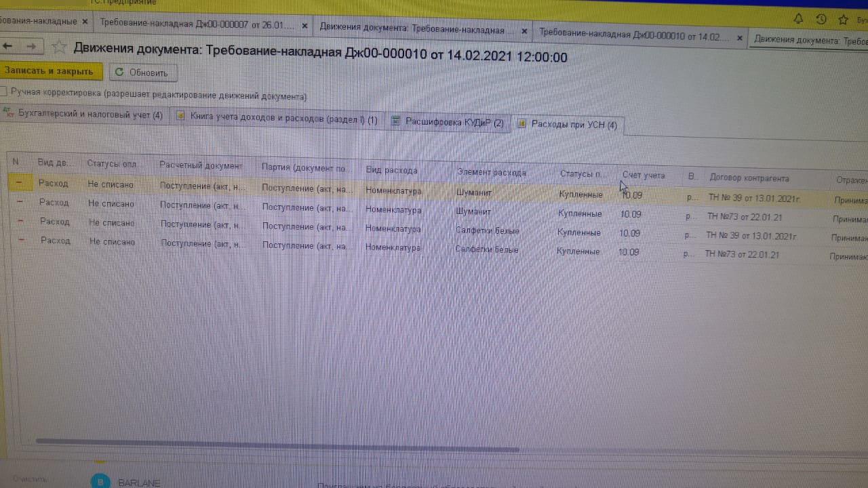The height and width of the screenshot is (488, 868).
Task: Click the Элемент расхода column header
Action: point(492,172)
